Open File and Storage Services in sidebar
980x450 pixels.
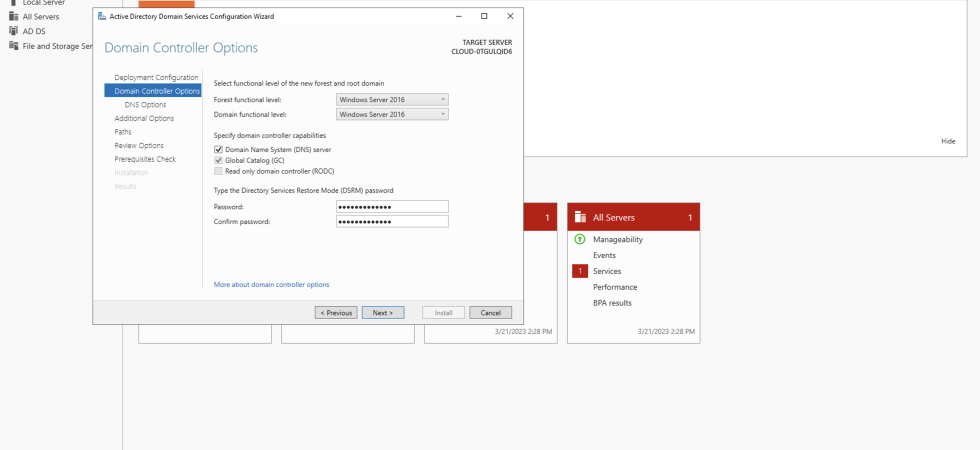58,46
